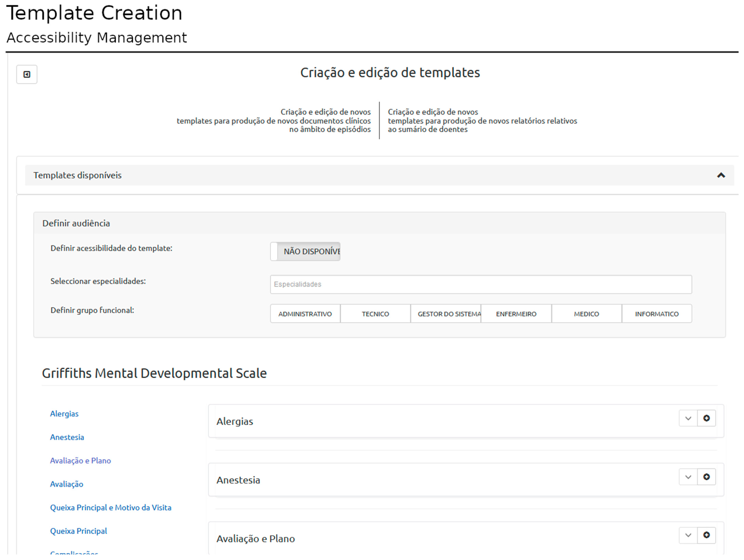This screenshot has width=744, height=560.
Task: Toggle the TECNICO group button
Action: [375, 314]
